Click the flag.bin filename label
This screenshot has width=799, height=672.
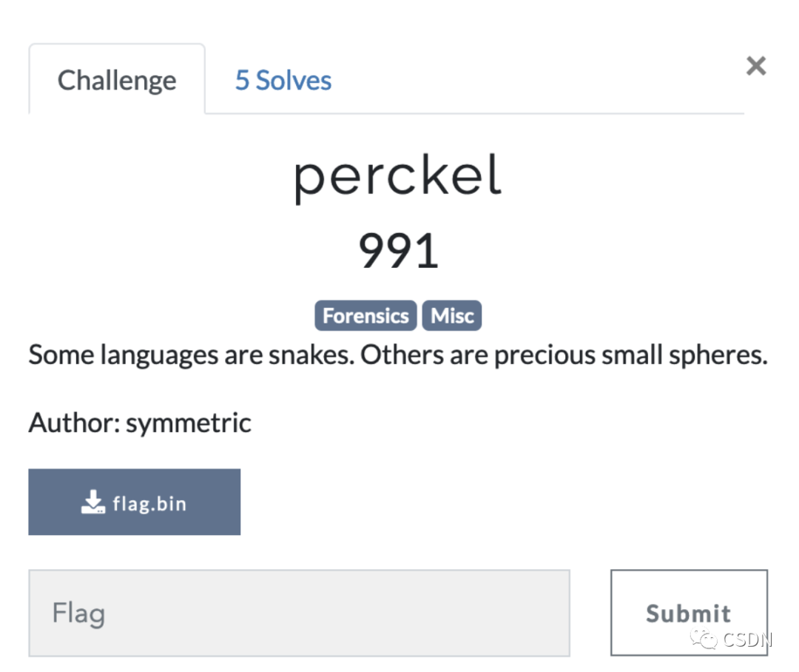(149, 504)
